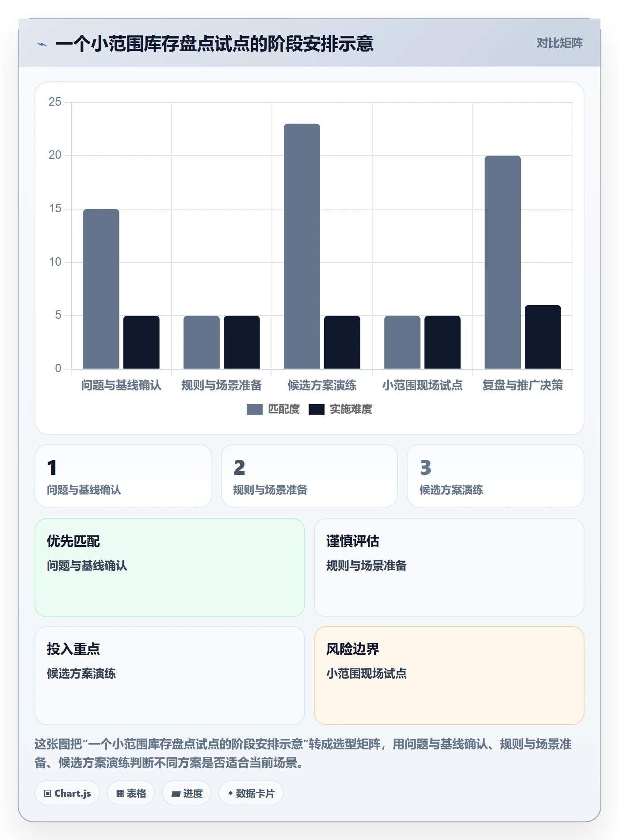Image resolution: width=619 pixels, height=840 pixels.
Task: Click x-axis label 复盘与推广决策
Action: pos(523,386)
